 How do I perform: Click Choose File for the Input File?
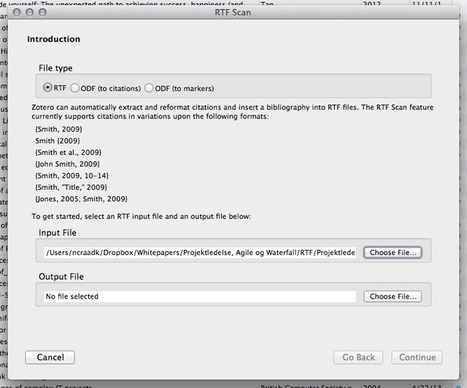393,252
